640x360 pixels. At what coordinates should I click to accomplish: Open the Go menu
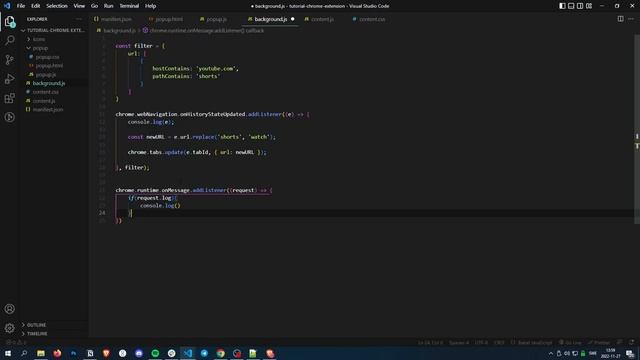tap(94, 6)
